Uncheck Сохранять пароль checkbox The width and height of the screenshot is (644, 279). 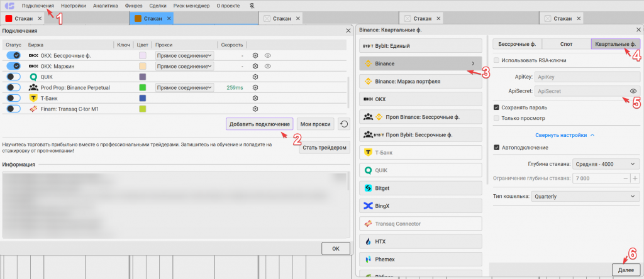click(497, 107)
